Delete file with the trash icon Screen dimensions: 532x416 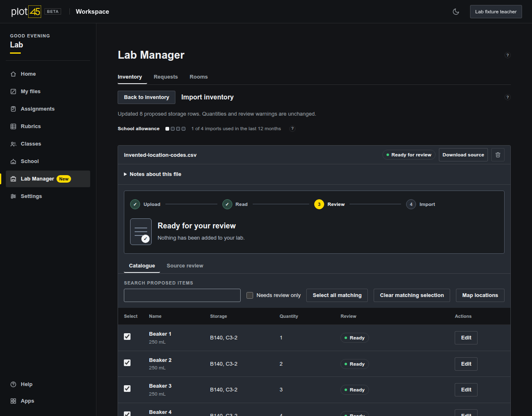point(498,155)
